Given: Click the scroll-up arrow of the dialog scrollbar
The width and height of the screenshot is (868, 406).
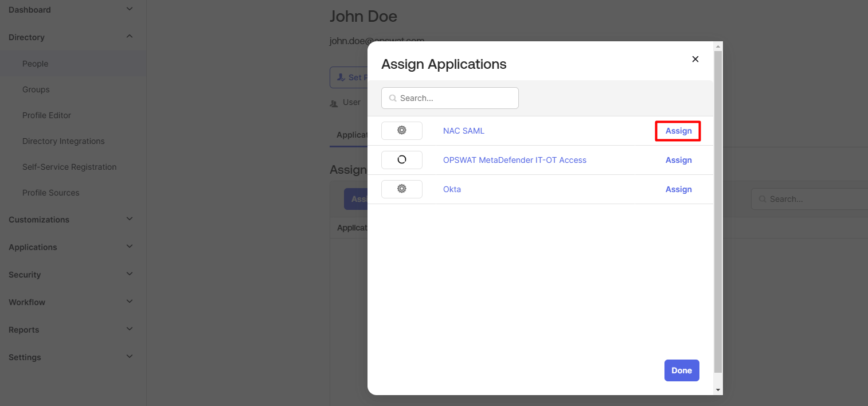Looking at the screenshot, I should click(718, 46).
